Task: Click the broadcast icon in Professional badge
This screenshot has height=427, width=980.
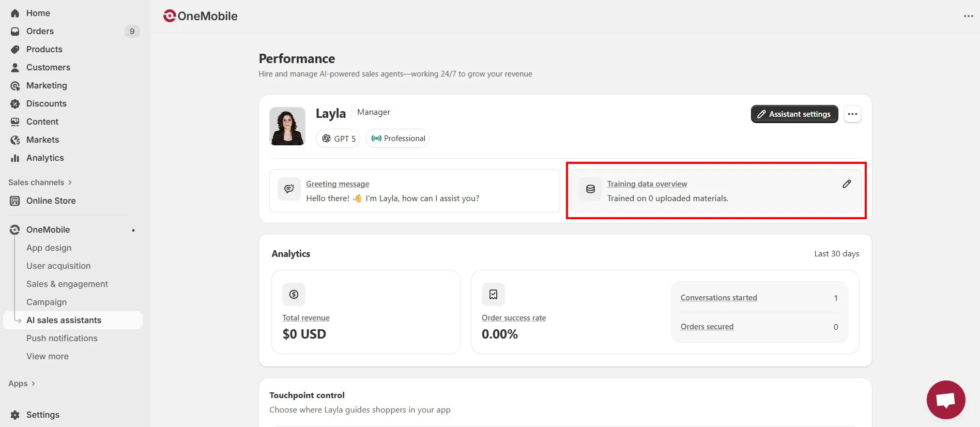Action: coord(376,139)
